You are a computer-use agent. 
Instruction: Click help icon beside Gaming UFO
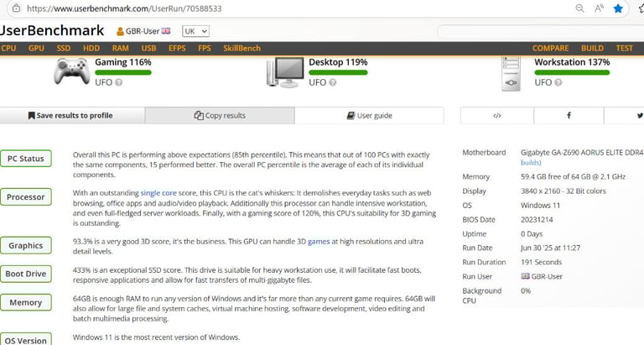pos(119,82)
